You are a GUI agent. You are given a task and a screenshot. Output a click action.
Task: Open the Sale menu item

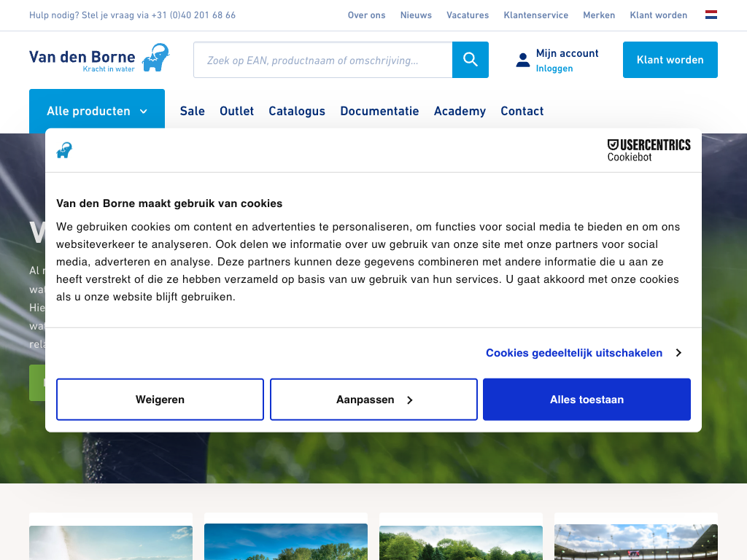(x=192, y=111)
